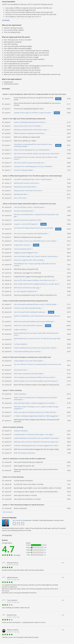Click the play icon beside Lecture 83
Viewport: 74px width, 644px height.
point(3,481)
